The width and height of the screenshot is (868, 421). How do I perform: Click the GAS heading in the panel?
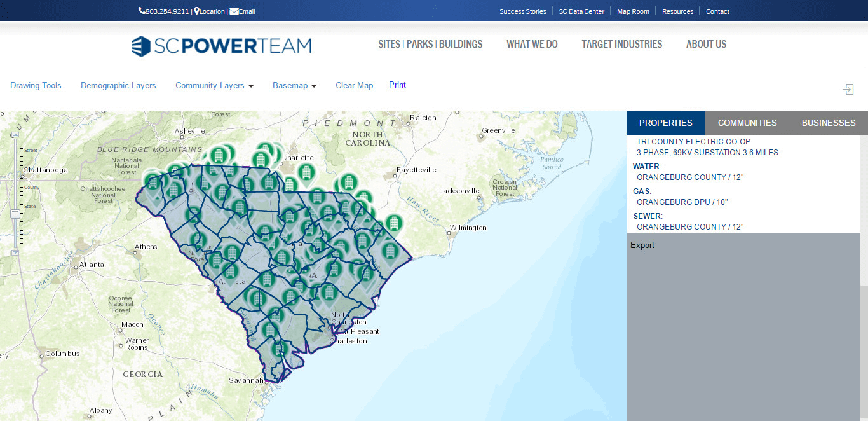642,191
